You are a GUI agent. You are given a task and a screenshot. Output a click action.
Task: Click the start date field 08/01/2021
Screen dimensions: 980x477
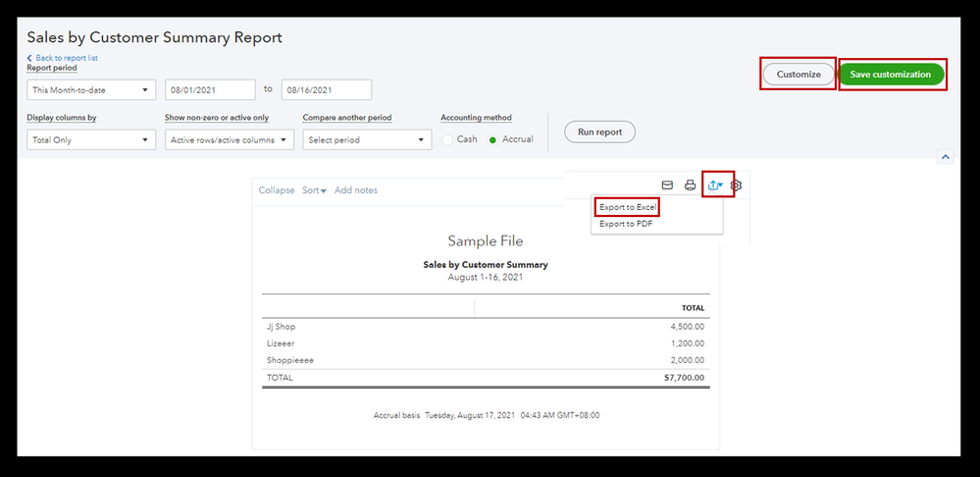pos(210,90)
